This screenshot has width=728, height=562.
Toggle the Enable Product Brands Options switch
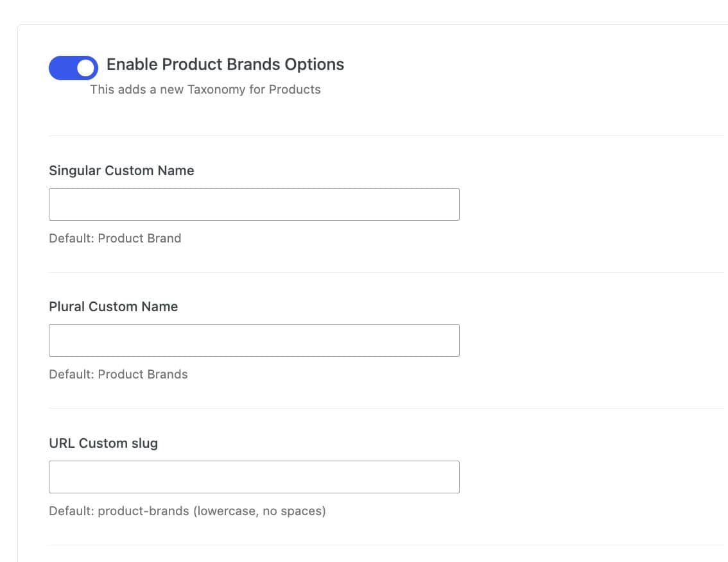(x=73, y=67)
